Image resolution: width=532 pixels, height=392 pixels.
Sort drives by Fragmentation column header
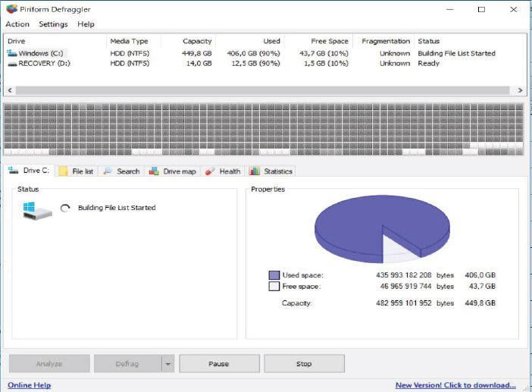386,41
